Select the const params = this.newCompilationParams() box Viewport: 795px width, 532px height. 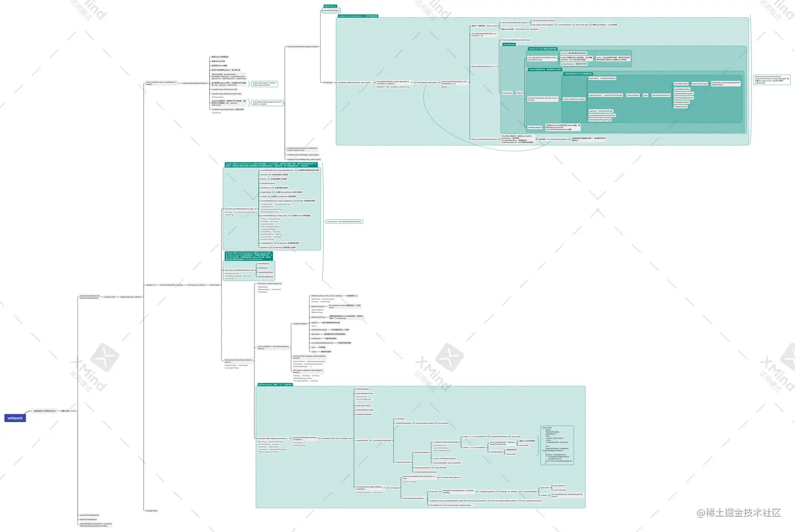click(344, 221)
